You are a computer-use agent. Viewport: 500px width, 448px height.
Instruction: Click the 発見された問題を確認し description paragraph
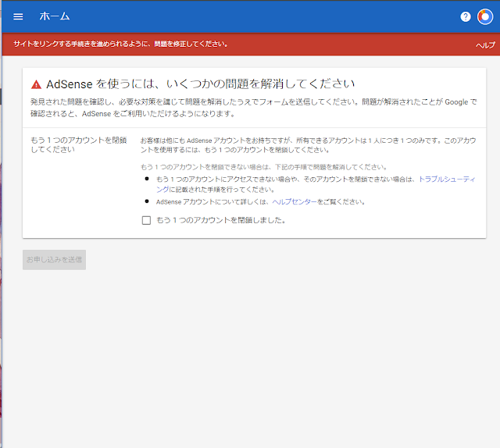coord(254,108)
